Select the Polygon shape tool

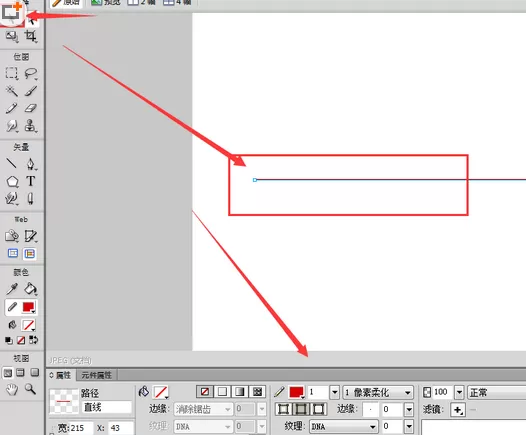12,181
